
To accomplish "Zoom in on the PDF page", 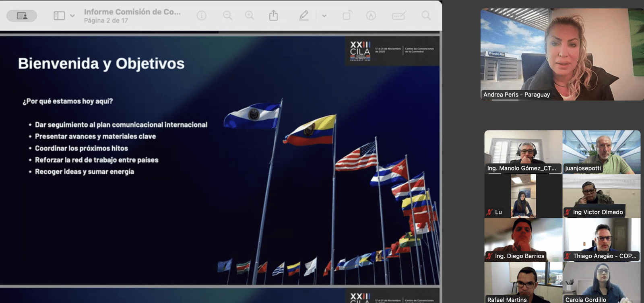I will click(250, 16).
